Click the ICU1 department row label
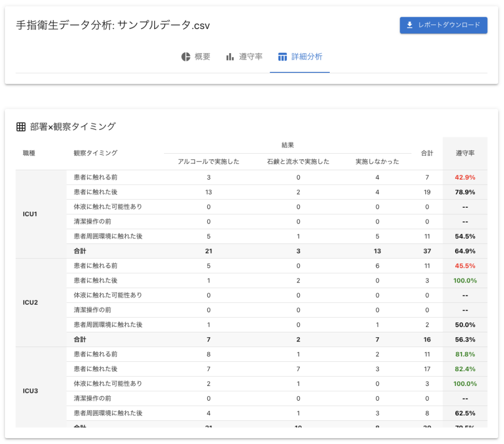The image size is (504, 444). pos(30,214)
